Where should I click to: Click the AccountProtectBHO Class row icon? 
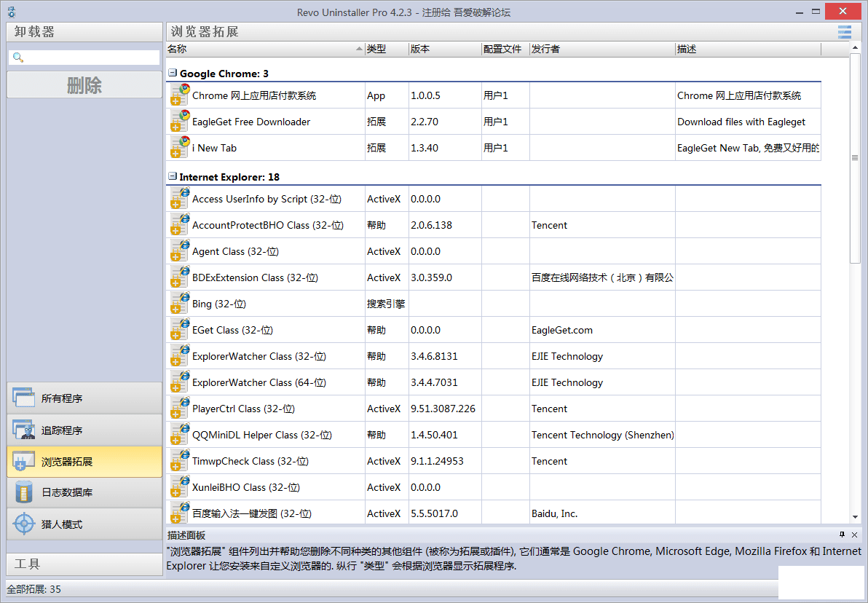tap(180, 225)
